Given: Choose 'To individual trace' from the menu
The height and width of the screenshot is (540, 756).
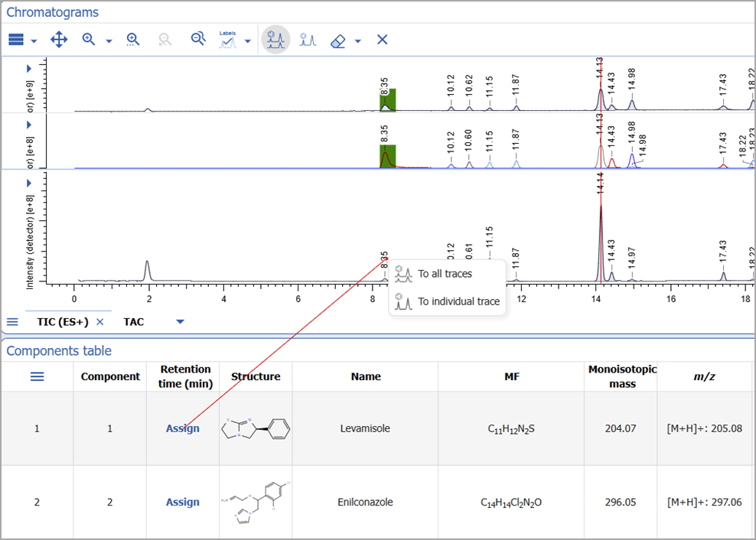Looking at the screenshot, I should (455, 301).
